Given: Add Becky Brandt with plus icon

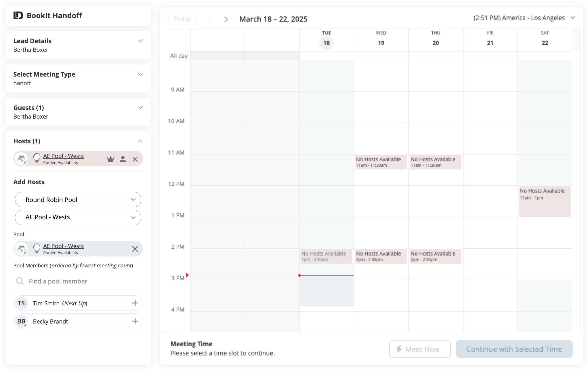Looking at the screenshot, I should point(135,321).
